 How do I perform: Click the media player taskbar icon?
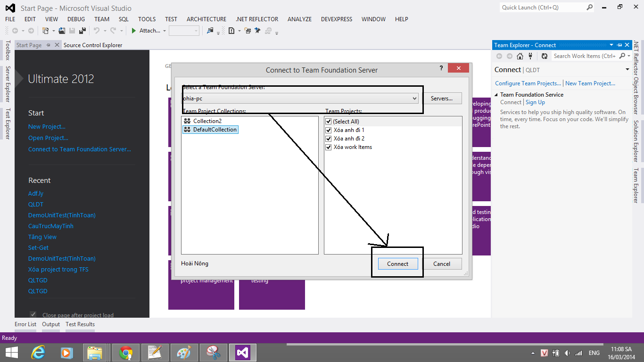pos(66,353)
